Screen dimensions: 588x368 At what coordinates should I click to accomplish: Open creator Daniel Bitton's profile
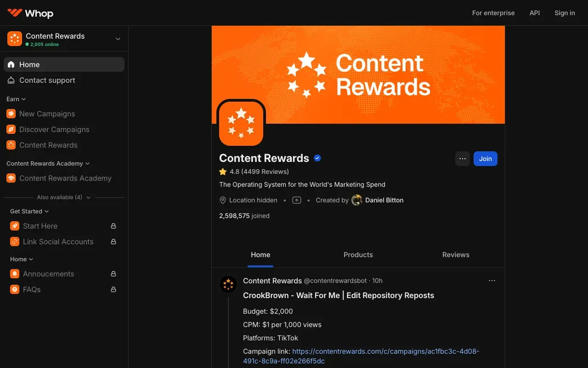click(384, 200)
